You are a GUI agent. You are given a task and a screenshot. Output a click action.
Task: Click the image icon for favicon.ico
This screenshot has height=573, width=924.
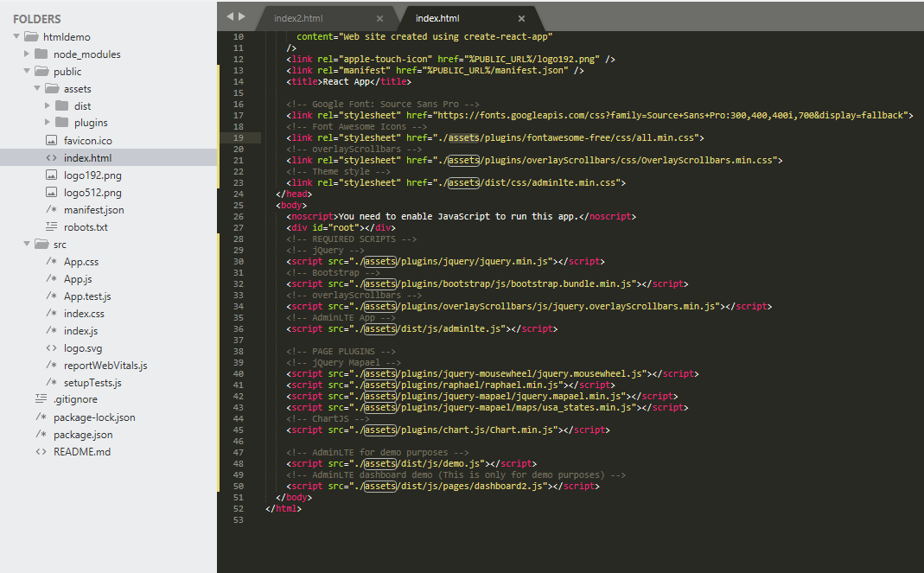pos(52,140)
